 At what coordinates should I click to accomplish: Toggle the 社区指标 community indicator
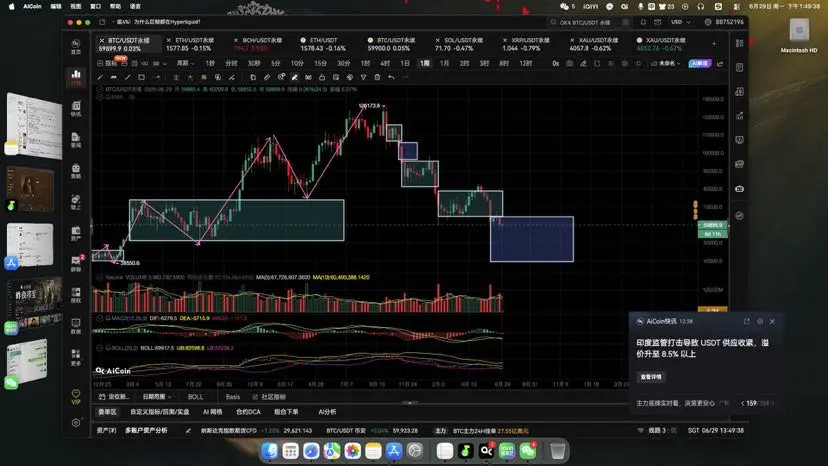pos(269,397)
